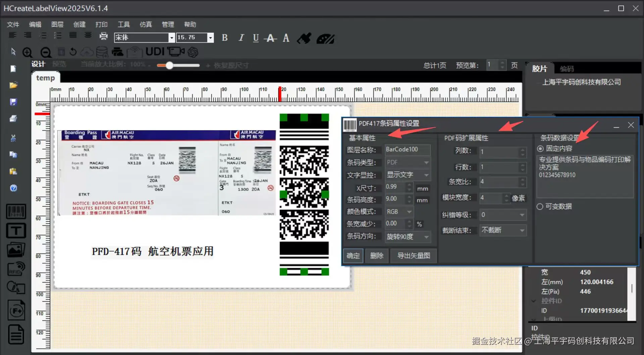Open the 截断结束 dropdown
Screen dimensions: 644x355
503,230
